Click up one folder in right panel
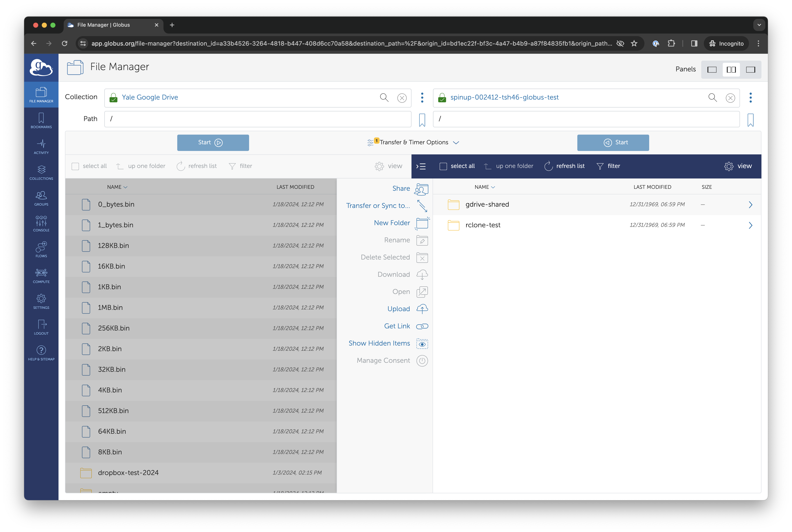 pos(508,166)
